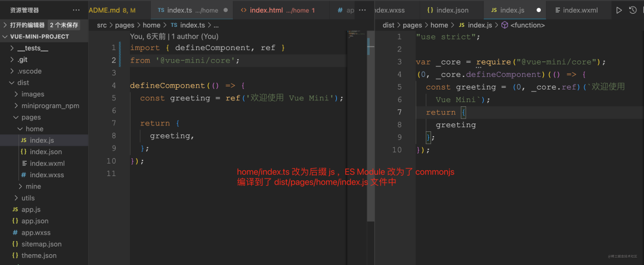644x265 pixels.
Task: Click pages in left breadcrumb
Action: tap(125, 25)
